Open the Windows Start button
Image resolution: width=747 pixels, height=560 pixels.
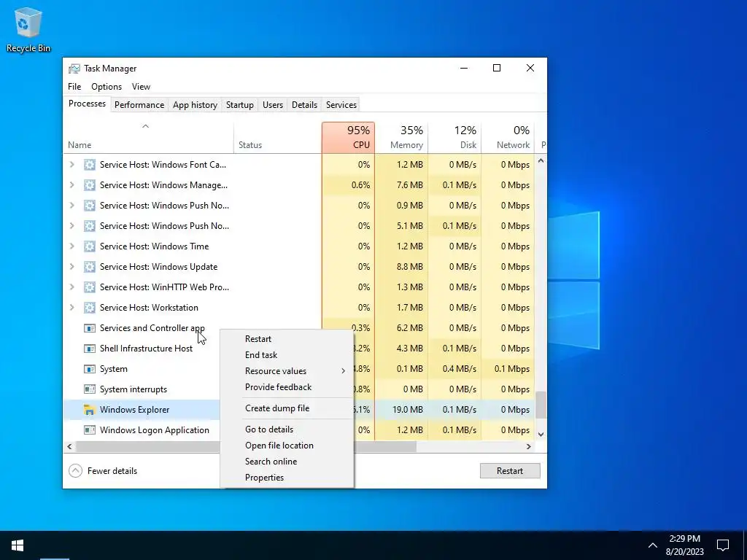coord(18,545)
